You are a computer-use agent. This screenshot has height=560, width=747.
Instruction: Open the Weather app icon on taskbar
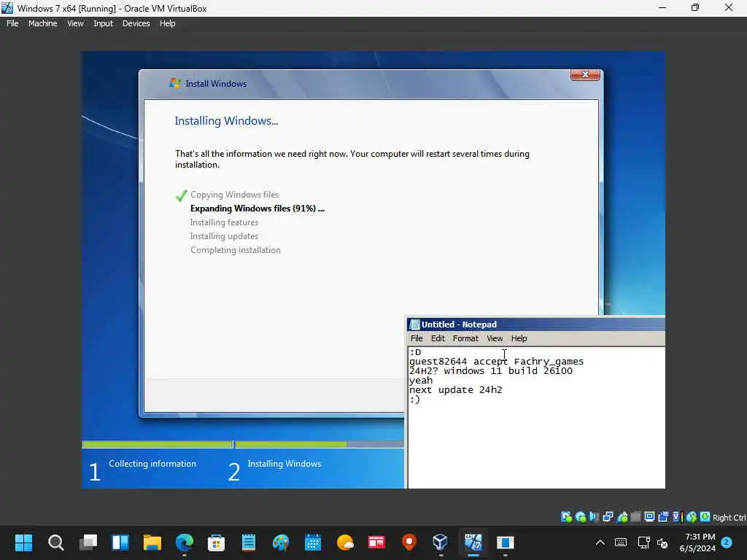tap(345, 542)
